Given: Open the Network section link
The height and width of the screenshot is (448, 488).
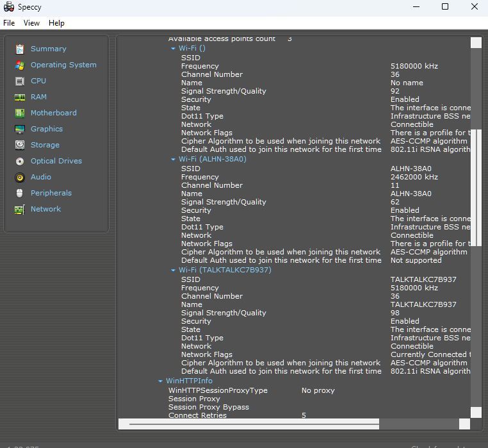Looking at the screenshot, I should 45,209.
